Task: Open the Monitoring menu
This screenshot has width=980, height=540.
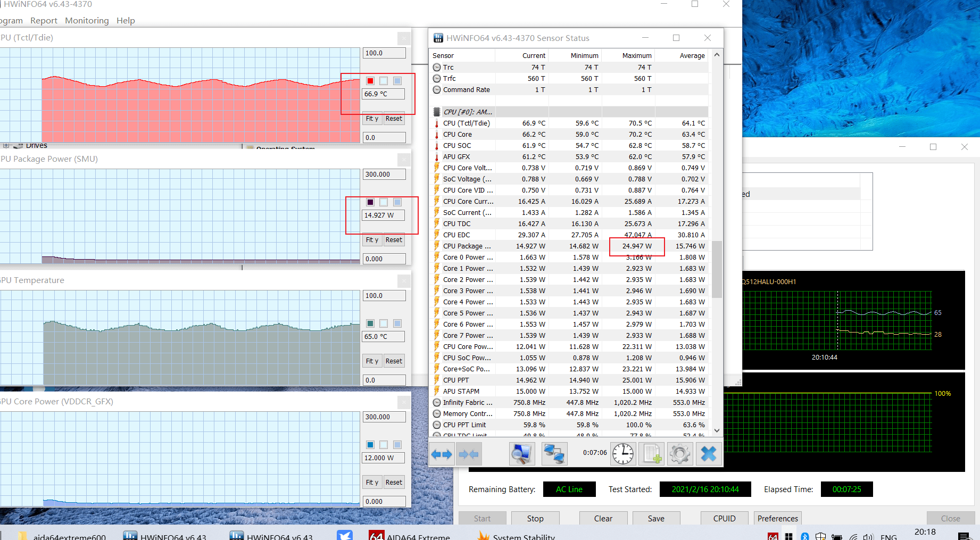Action: pos(87,20)
